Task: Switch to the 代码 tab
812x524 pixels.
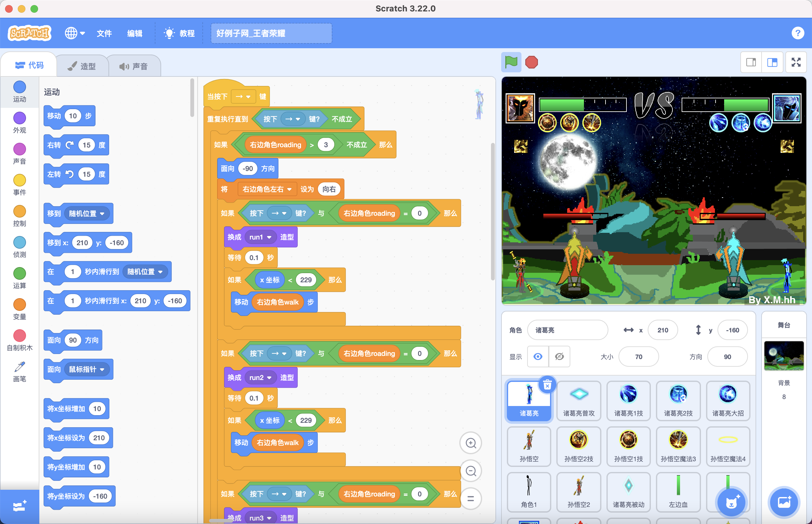Action: click(x=29, y=65)
